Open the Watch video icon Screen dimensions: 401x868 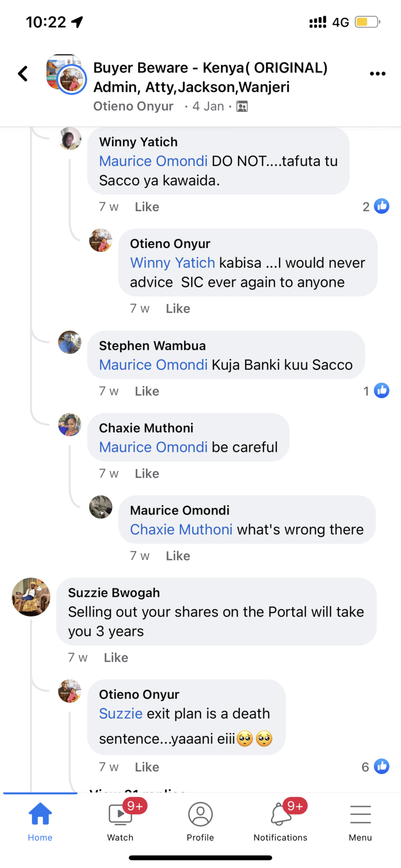[x=120, y=814]
